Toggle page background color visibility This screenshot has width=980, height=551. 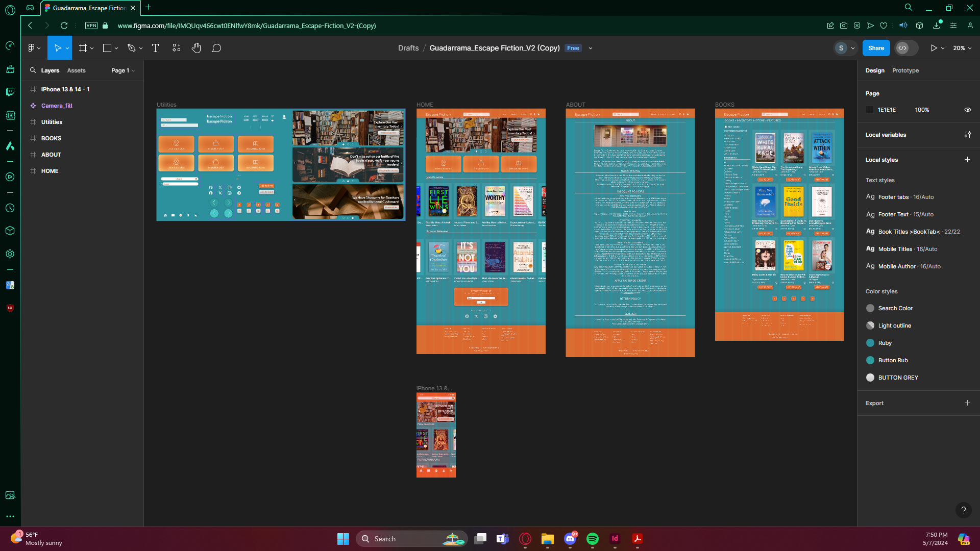pyautogui.click(x=967, y=110)
